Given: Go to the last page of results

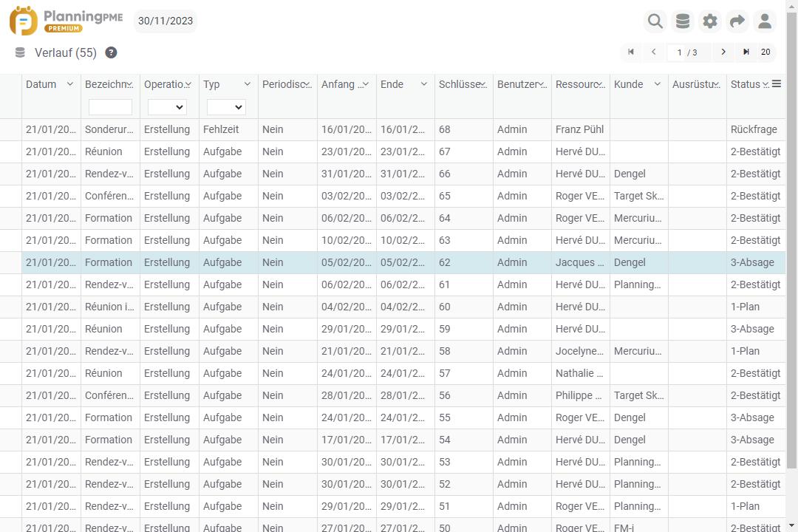Looking at the screenshot, I should (x=746, y=52).
